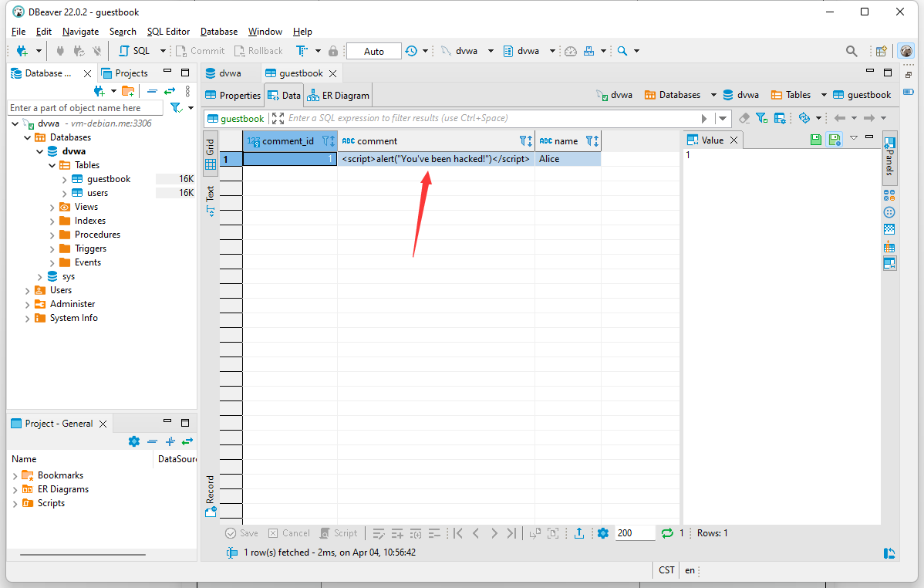Click the Cancel button in result toolbar
This screenshot has height=588, width=924.
(x=288, y=533)
